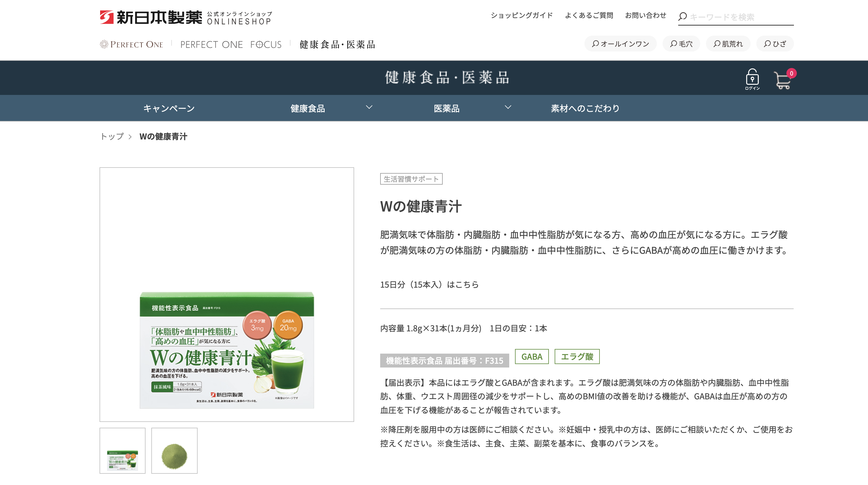Click the GABA ingredient tag
Screen dimensions: 868x485
pyautogui.click(x=532, y=357)
